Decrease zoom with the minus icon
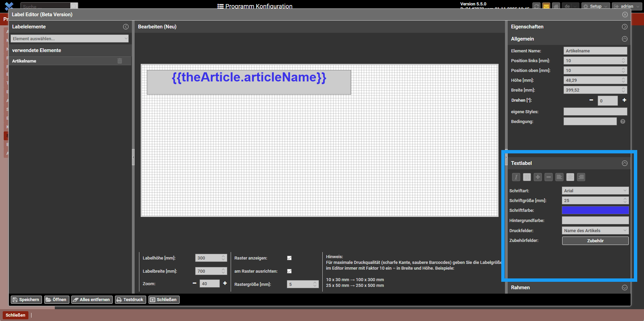The image size is (644, 321). 194,283
